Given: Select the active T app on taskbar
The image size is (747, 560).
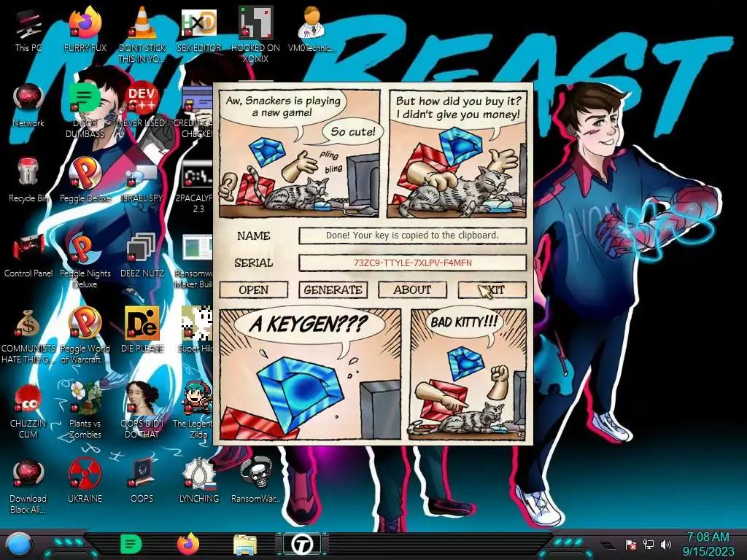Looking at the screenshot, I should point(302,544).
